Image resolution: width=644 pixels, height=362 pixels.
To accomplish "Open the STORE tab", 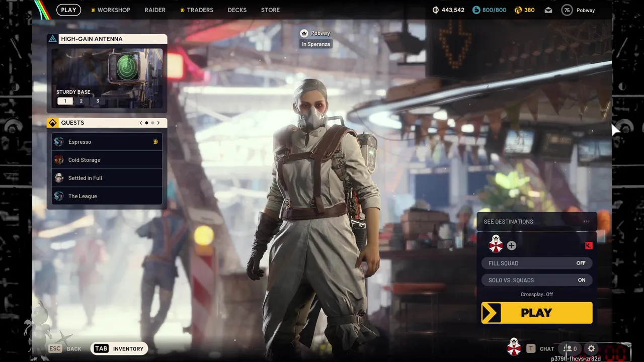I will (x=270, y=10).
